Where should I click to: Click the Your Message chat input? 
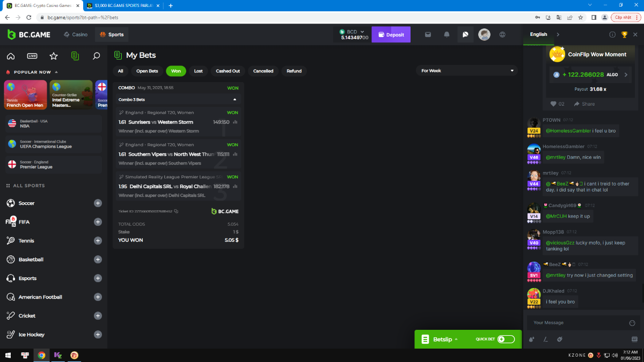577,323
